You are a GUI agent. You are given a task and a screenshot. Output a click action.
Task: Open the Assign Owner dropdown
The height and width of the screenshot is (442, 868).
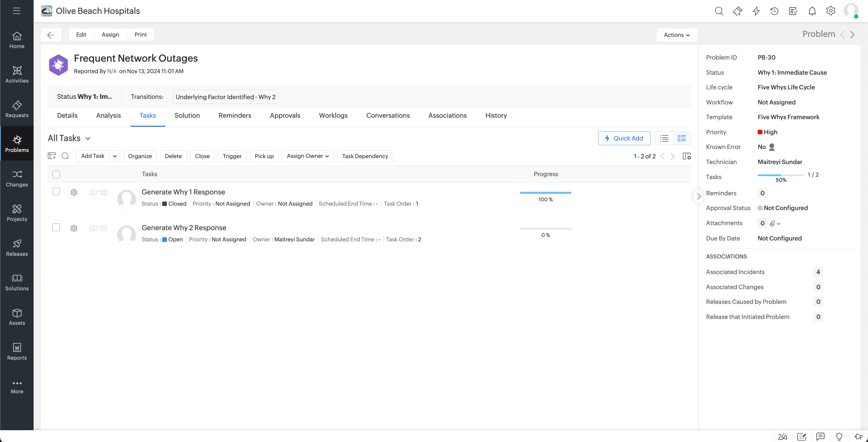point(307,156)
